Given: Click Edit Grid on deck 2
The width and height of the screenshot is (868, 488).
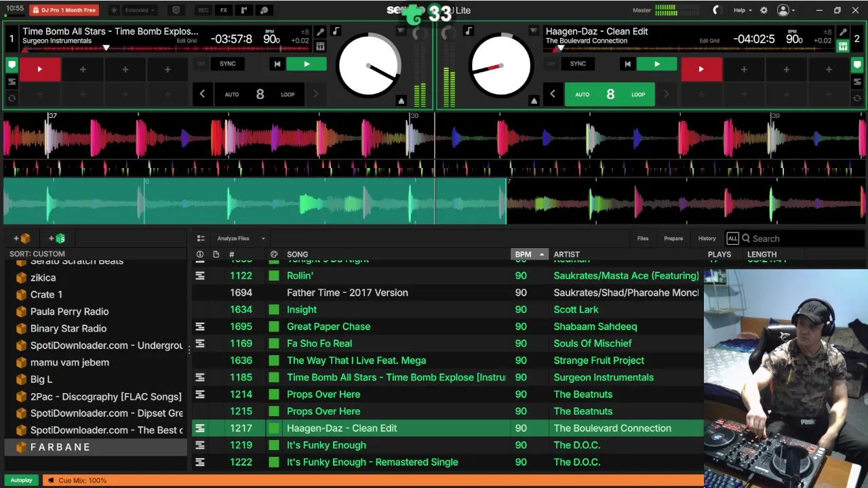Looking at the screenshot, I should tap(709, 41).
